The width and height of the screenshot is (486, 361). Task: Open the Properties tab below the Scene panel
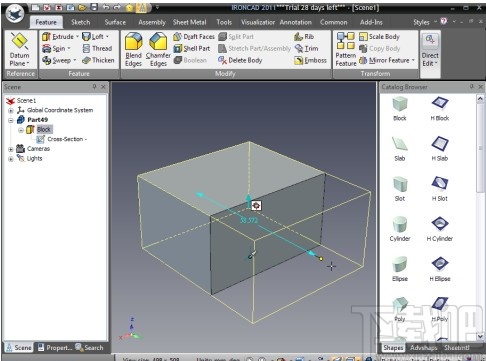coord(55,348)
